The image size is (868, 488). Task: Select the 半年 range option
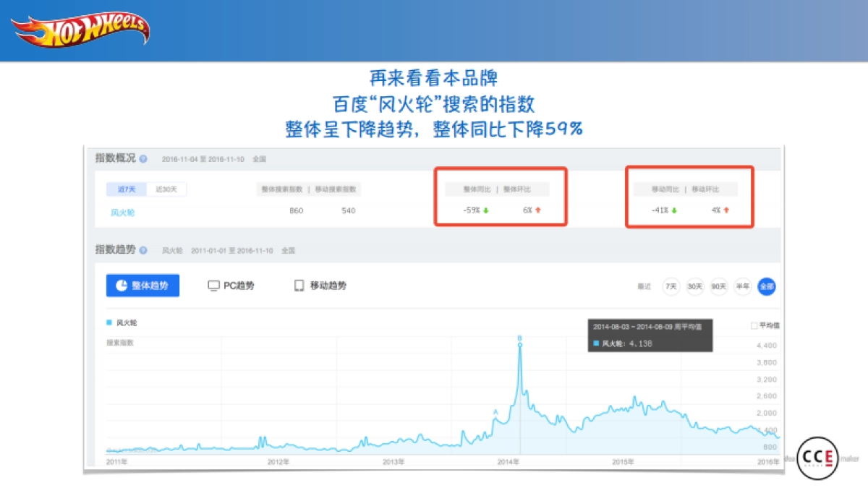pos(742,287)
